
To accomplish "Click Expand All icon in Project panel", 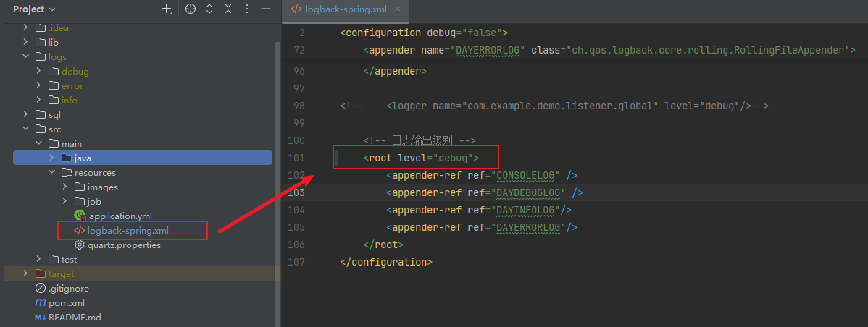I will pyautogui.click(x=209, y=9).
